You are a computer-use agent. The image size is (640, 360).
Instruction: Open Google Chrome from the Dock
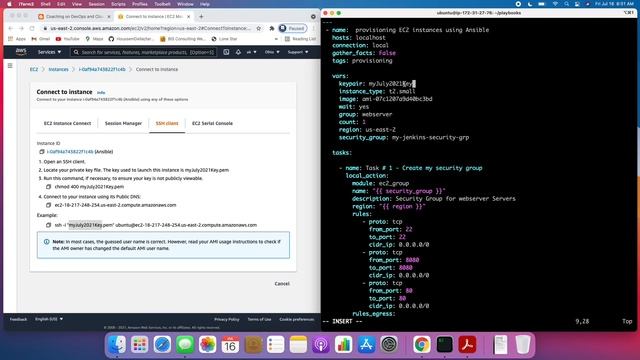(422, 344)
